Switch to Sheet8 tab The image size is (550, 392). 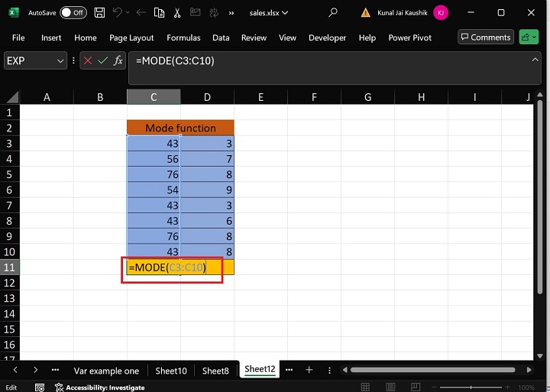[x=215, y=371]
